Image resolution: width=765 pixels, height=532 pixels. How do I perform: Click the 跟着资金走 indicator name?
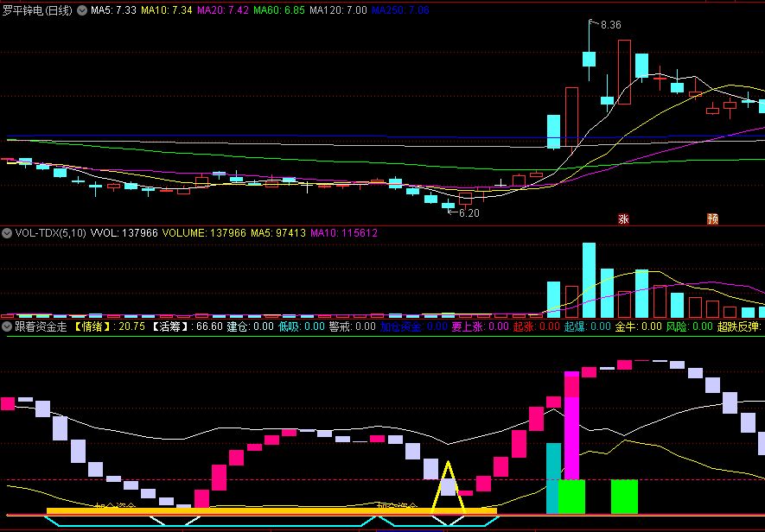[41, 326]
